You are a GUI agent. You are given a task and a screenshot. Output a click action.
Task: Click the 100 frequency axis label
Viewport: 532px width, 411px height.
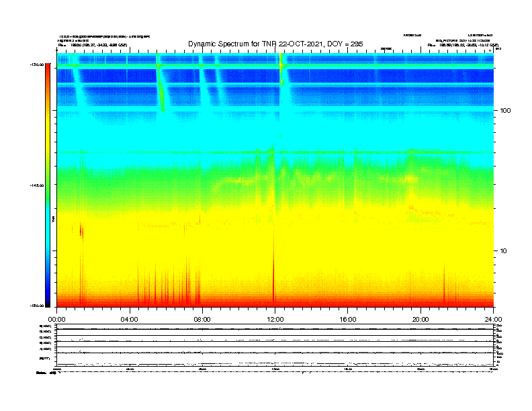point(505,111)
